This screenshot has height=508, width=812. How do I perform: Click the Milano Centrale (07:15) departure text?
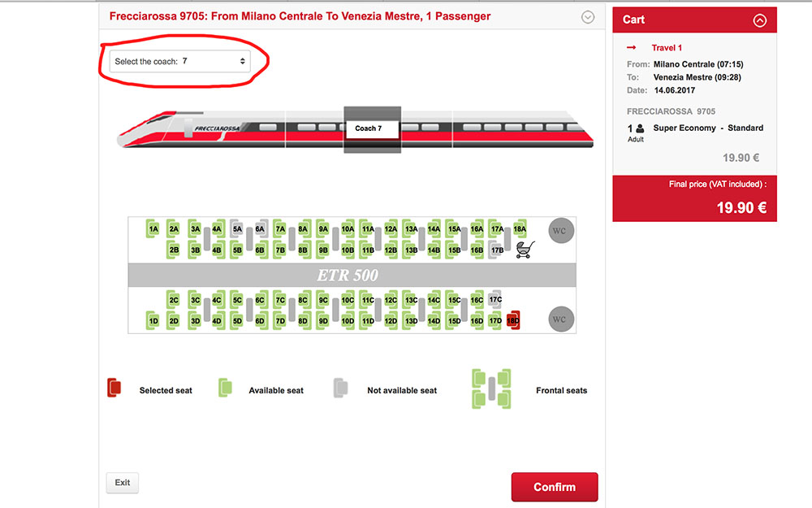point(698,64)
